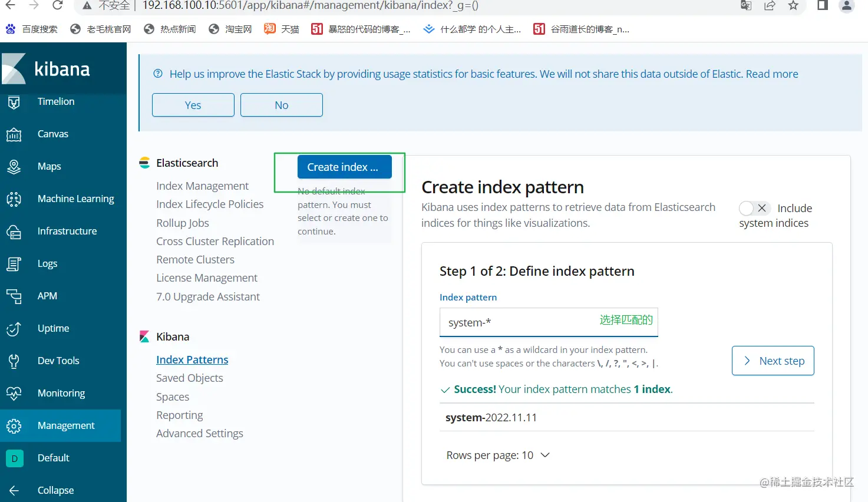Click the Default space avatar
The image size is (868, 502).
coord(15,458)
